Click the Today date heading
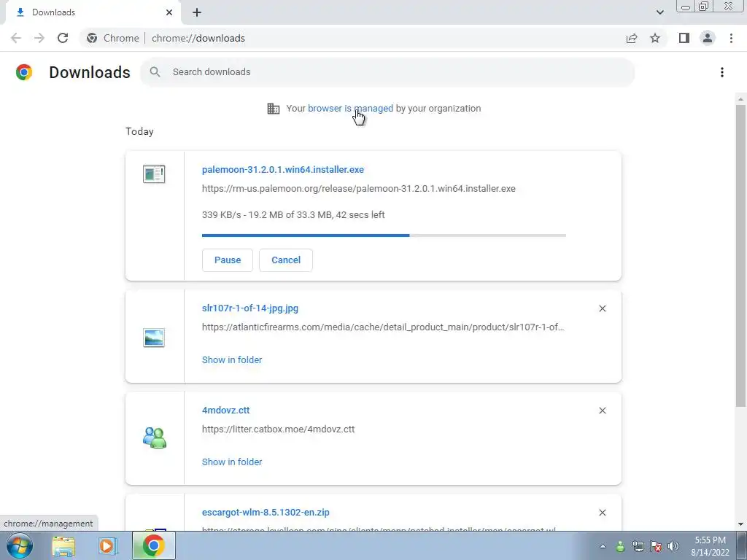 click(x=139, y=131)
